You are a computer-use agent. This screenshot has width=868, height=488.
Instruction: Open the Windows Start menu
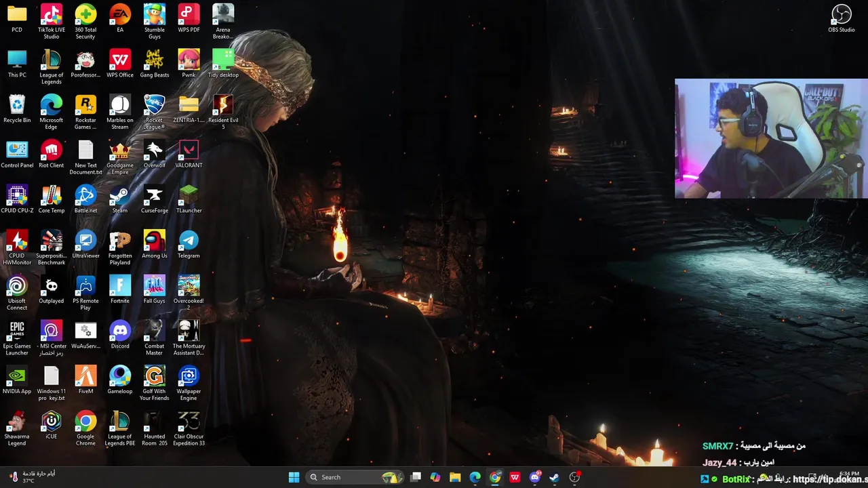(294, 477)
